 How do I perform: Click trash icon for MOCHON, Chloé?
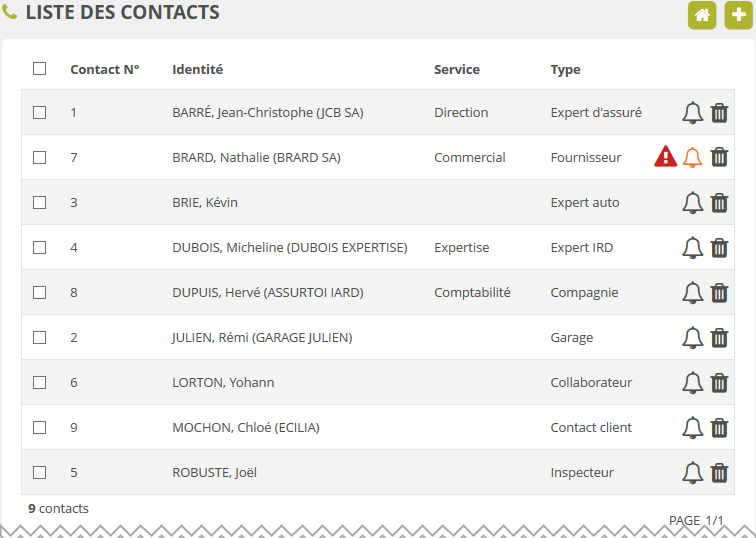[719, 428]
